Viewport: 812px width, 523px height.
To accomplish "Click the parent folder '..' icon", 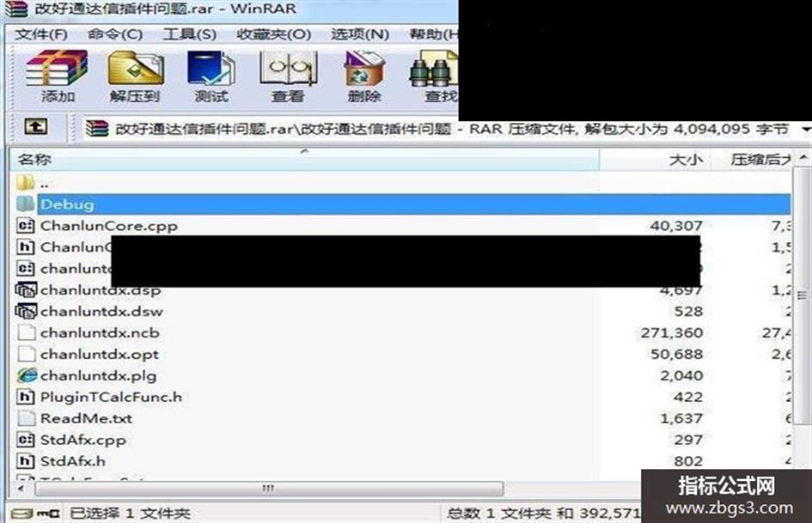I will click(x=26, y=182).
